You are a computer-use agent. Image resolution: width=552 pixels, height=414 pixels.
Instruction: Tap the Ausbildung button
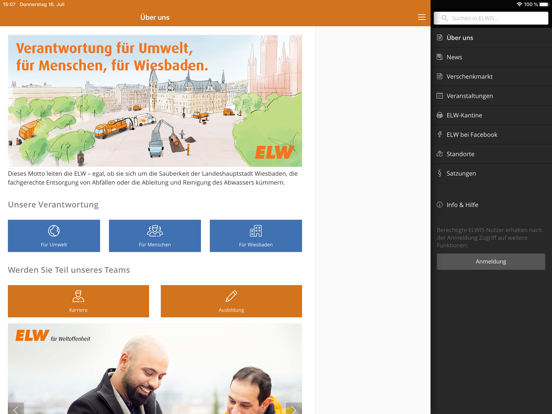click(x=231, y=301)
